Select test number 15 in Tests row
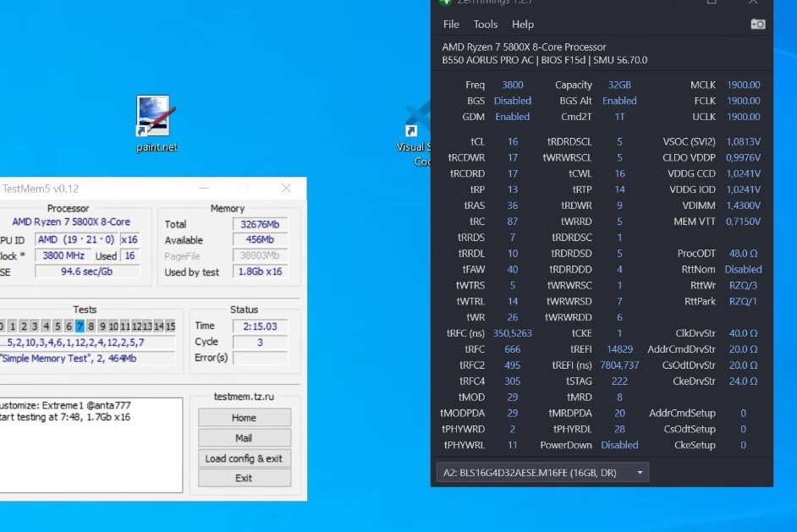 click(x=170, y=326)
